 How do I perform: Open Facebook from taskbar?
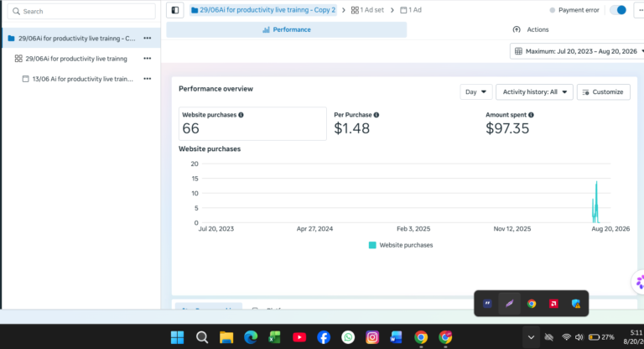(324, 337)
